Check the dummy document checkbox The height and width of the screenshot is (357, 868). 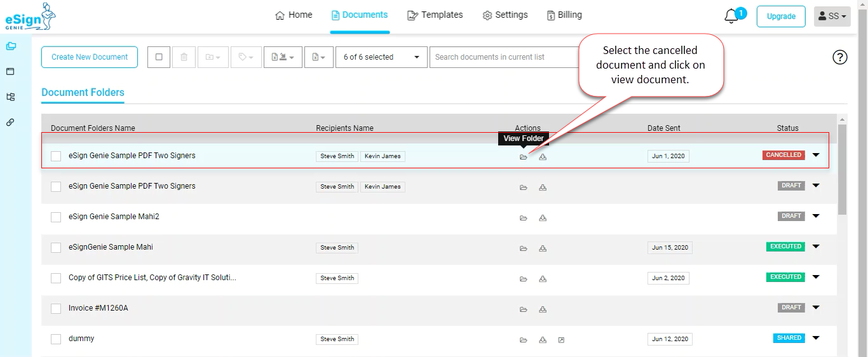(56, 339)
